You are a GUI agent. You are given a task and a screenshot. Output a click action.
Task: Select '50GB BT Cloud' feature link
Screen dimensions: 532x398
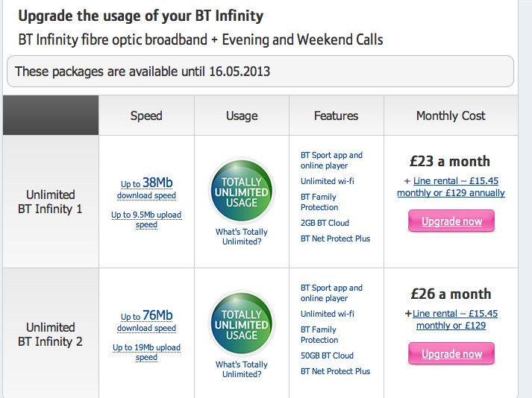point(327,356)
